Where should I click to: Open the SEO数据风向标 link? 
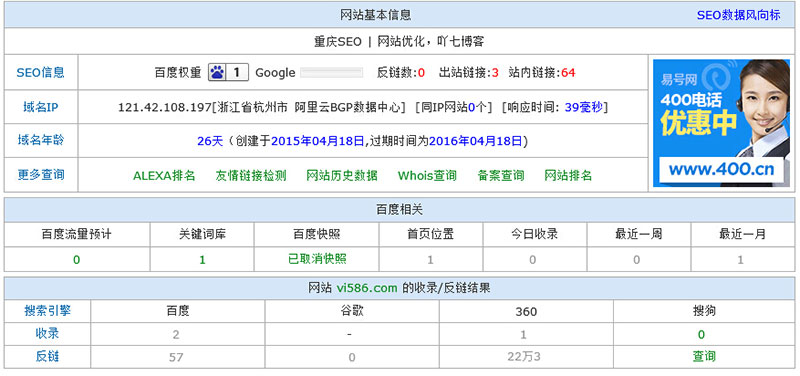click(738, 15)
